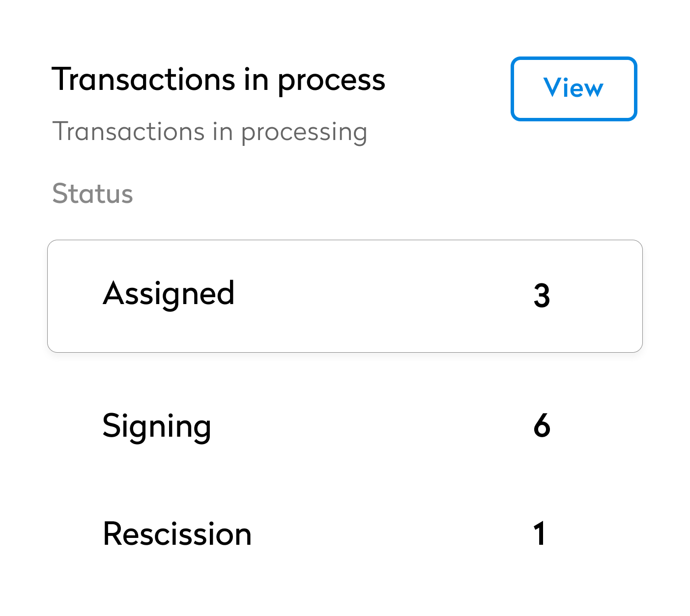Click the Assigned count of 3
The width and height of the screenshot is (690, 616).
[542, 296]
